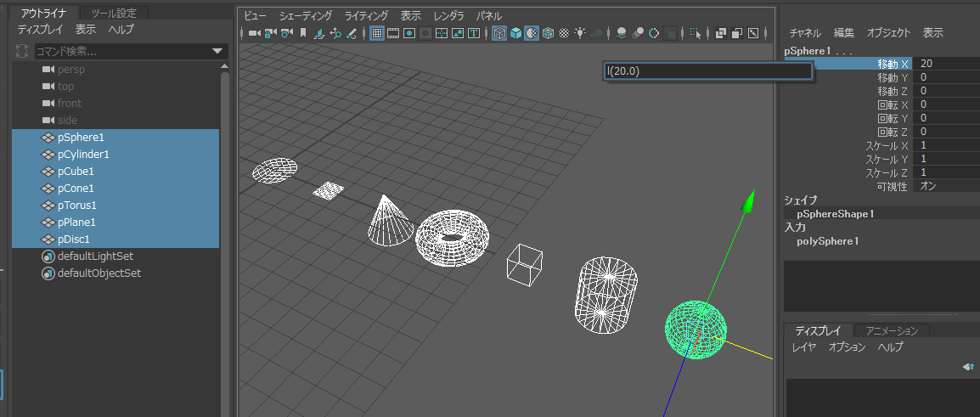Click the 移動 Y value field
The image size is (980, 417).
tap(946, 77)
